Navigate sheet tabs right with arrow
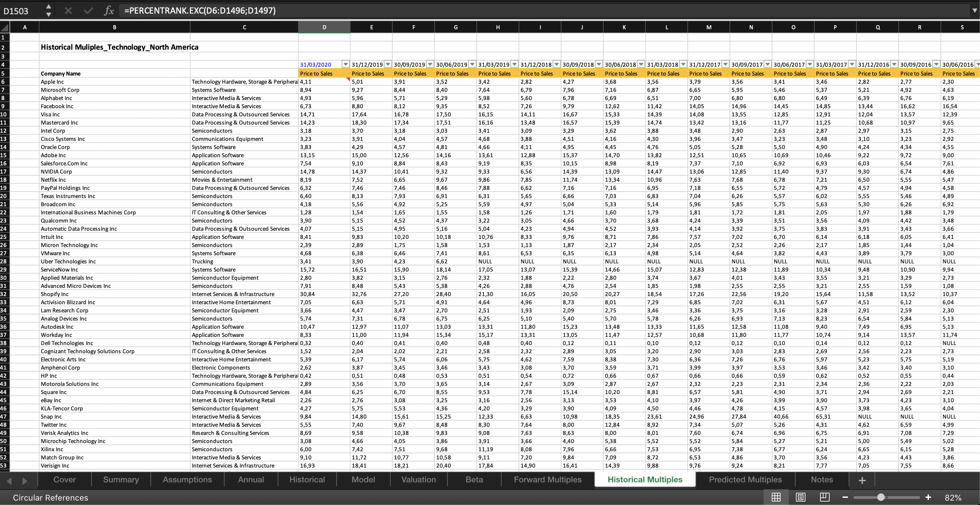 [25, 480]
